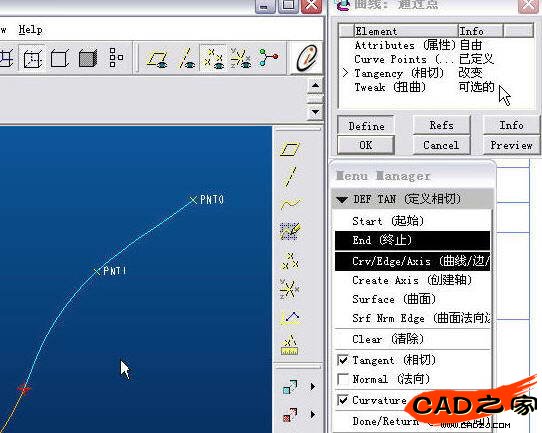Toggle the Curvature checkbox
The height and width of the screenshot is (433, 542).
pos(343,400)
